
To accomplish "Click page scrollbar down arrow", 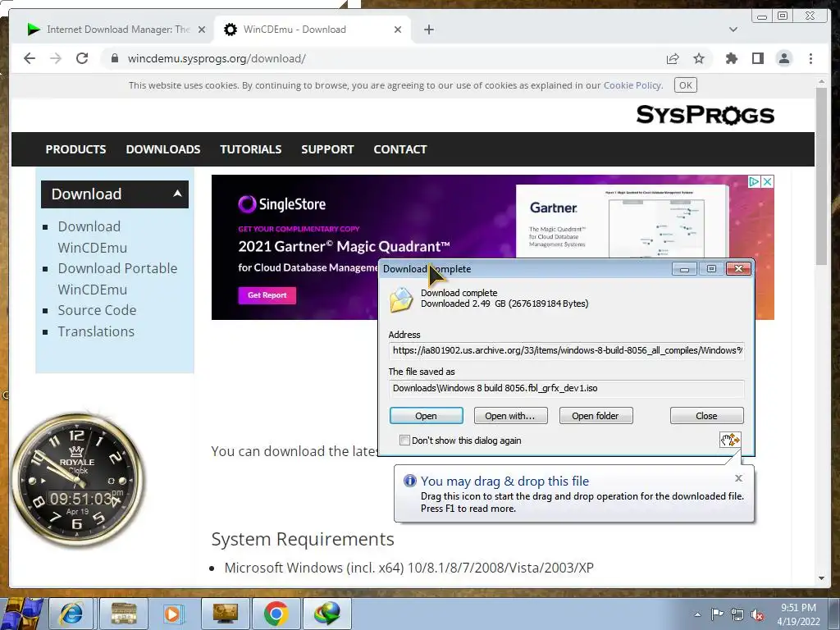I will click(x=821, y=578).
